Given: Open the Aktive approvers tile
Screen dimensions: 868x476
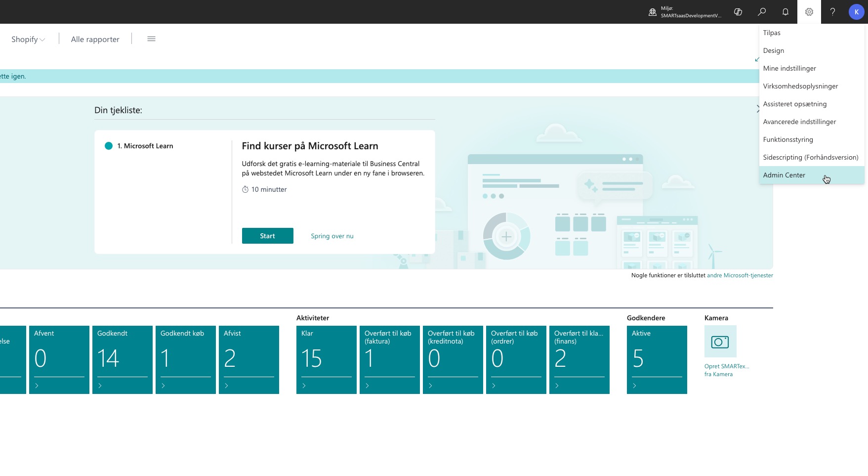Looking at the screenshot, I should click(657, 358).
